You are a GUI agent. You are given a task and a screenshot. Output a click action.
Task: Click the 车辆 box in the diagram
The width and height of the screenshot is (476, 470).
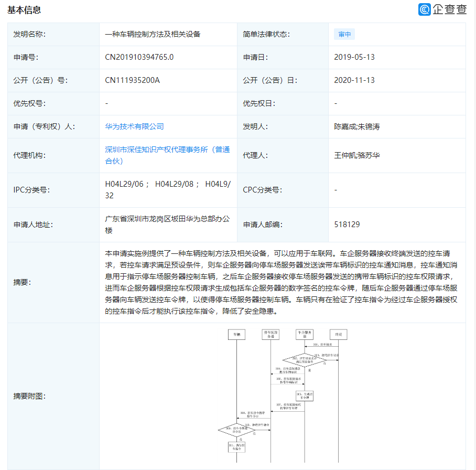[236, 334]
